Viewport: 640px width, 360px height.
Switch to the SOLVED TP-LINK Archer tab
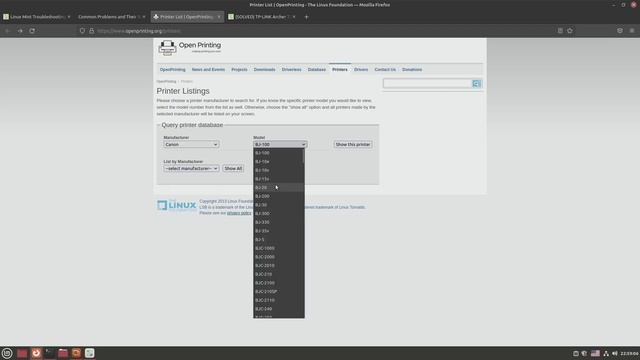point(262,17)
